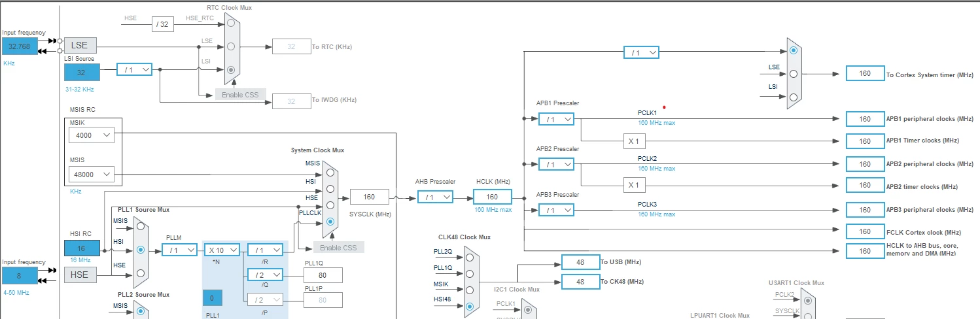Edit the HCLK (MHz) 160 field

pos(492,197)
